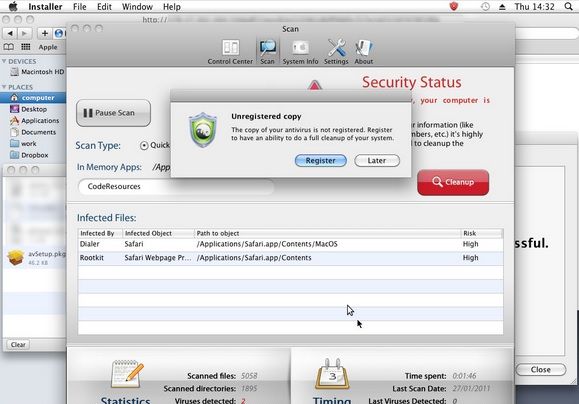The width and height of the screenshot is (579, 404).
Task: Open the Control Center toolbar icon
Action: click(230, 52)
